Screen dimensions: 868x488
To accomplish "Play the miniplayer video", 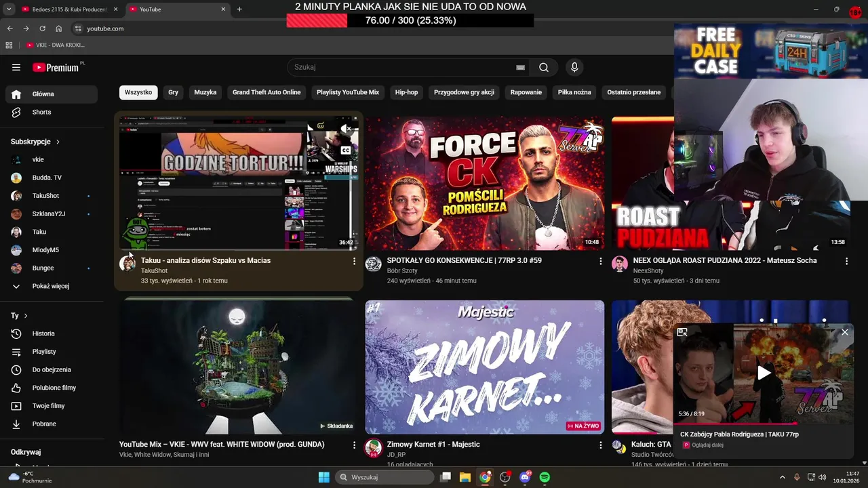I will (x=764, y=373).
